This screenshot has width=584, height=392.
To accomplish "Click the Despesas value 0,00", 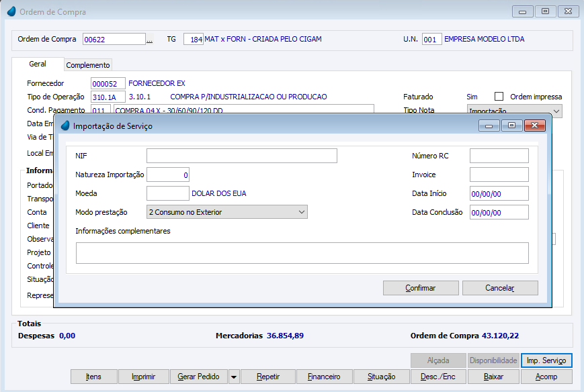I will tap(67, 336).
